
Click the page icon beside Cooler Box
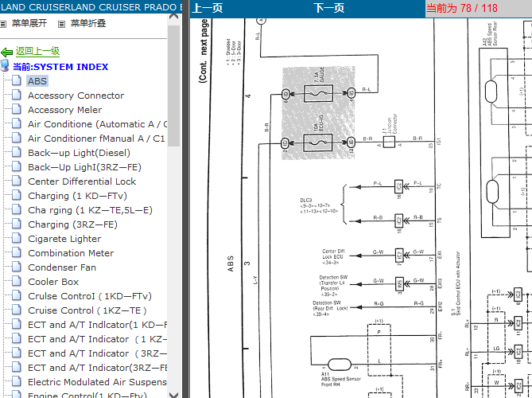(x=16, y=281)
